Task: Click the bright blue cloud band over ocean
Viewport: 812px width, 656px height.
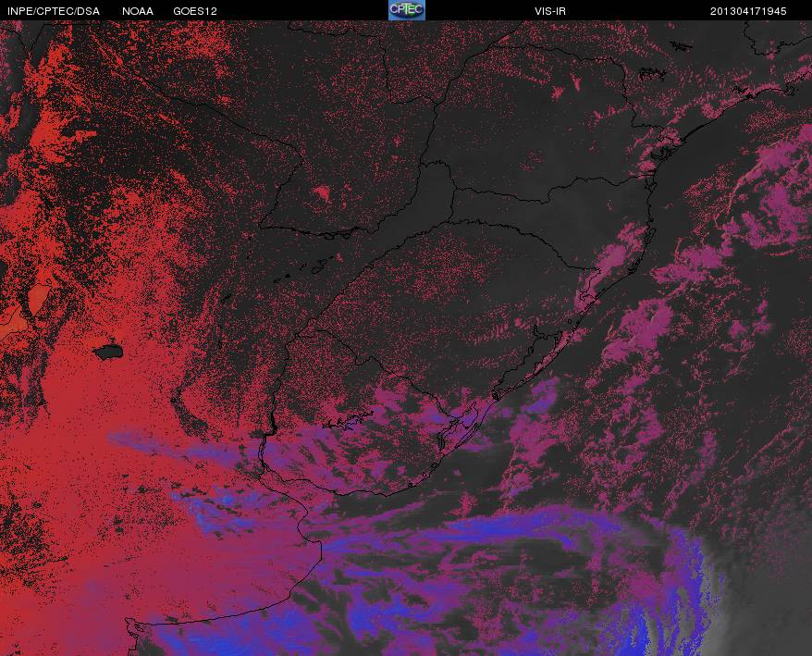Action: click(x=518, y=526)
